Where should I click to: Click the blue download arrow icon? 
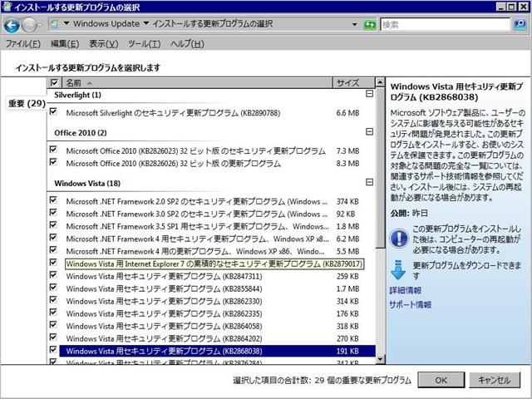click(x=398, y=269)
